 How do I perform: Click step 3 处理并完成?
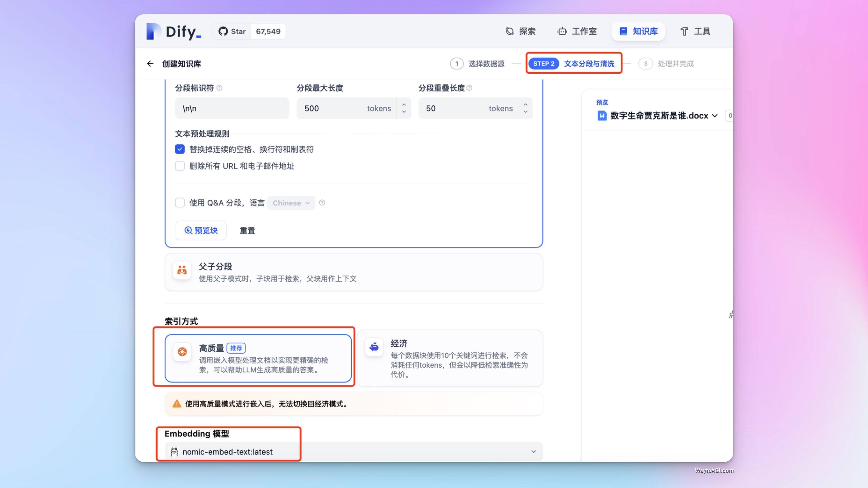[x=666, y=64]
